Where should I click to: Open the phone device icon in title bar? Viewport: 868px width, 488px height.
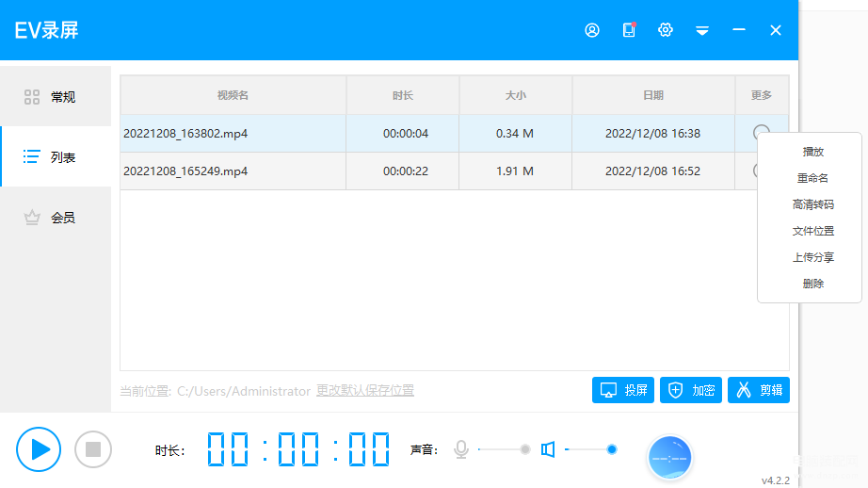pos(629,29)
